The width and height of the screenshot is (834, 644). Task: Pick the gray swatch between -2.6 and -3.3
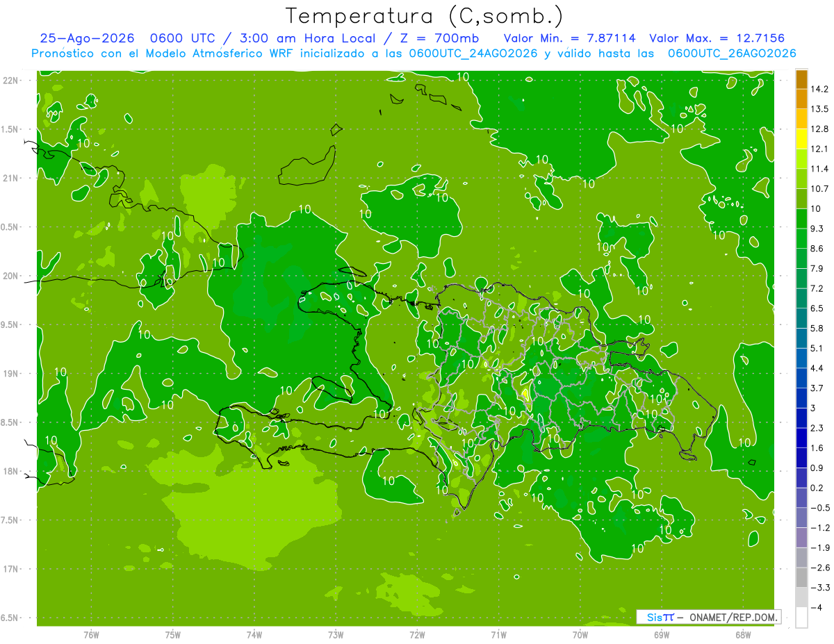pos(801,578)
